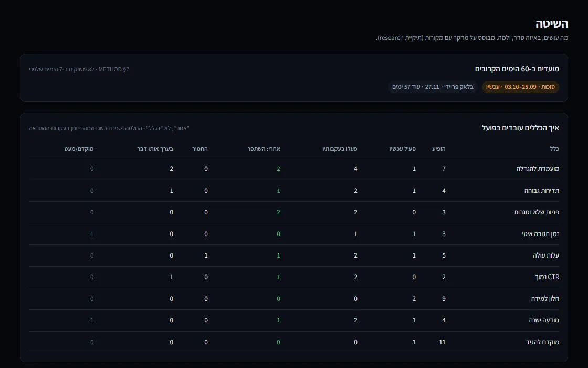Click the value 11 in the "מוקדם להגיד" row
Viewport: 588px width, 368px height.
(x=443, y=342)
